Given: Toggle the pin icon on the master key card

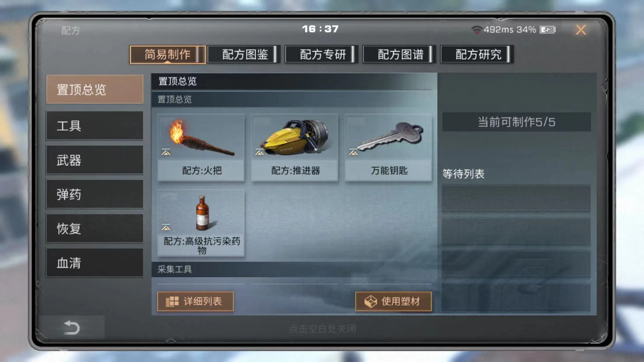Looking at the screenshot, I should coord(353,152).
